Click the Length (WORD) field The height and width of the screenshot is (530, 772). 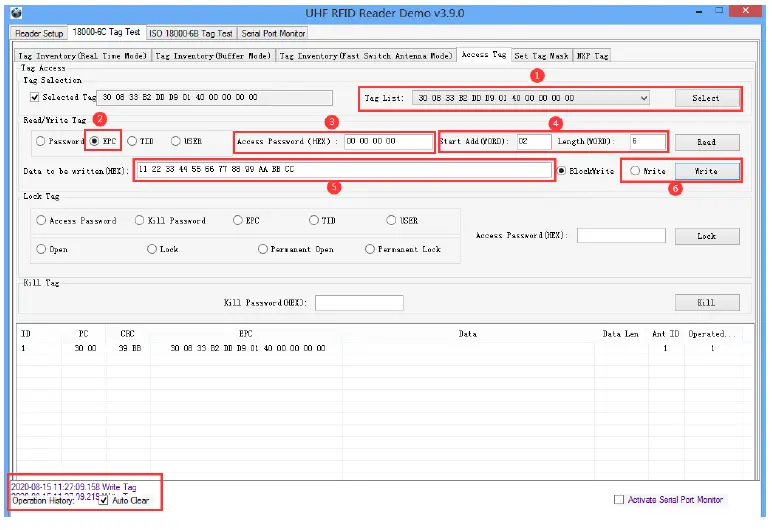point(647,141)
